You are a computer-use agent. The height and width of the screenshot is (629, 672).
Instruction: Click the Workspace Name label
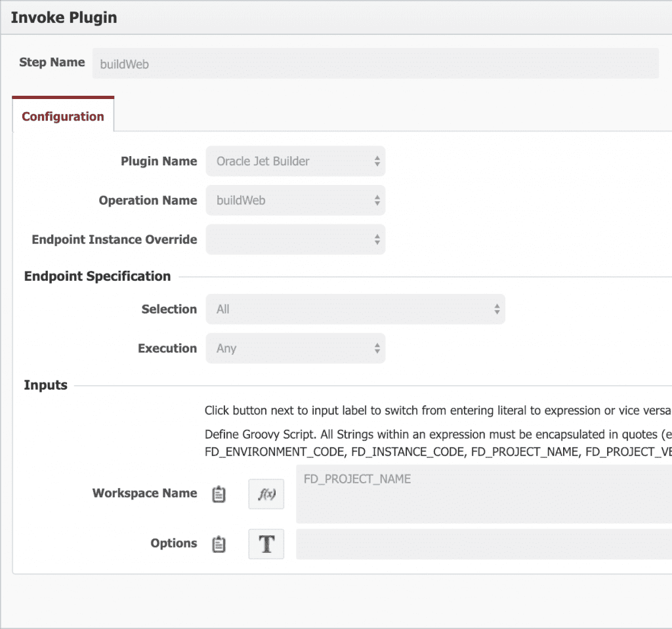tap(145, 493)
